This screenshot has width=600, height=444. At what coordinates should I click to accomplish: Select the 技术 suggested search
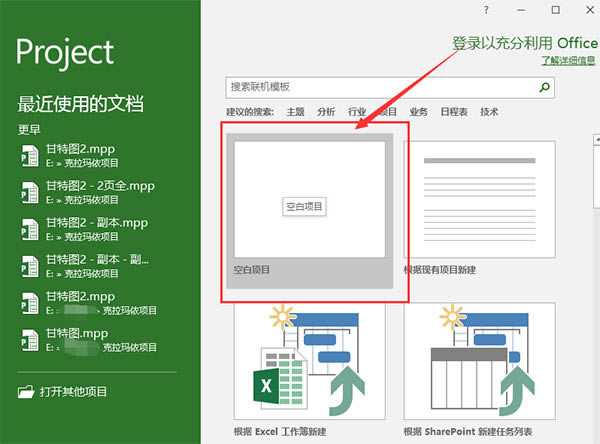(x=489, y=112)
